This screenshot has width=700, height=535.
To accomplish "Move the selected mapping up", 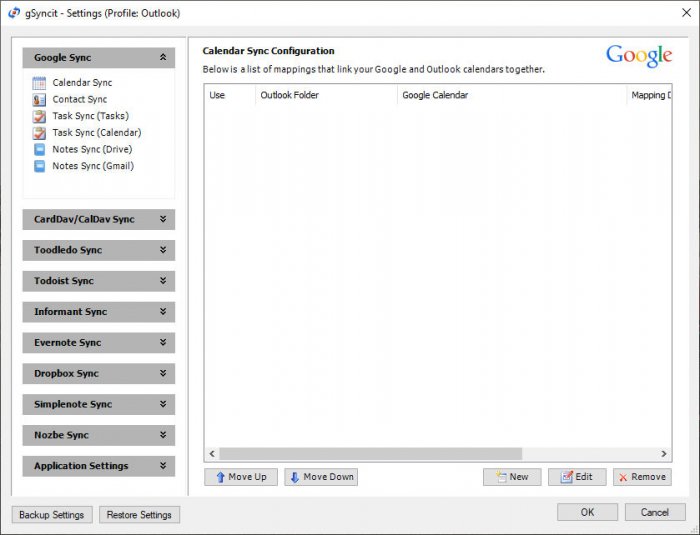I will pos(241,477).
